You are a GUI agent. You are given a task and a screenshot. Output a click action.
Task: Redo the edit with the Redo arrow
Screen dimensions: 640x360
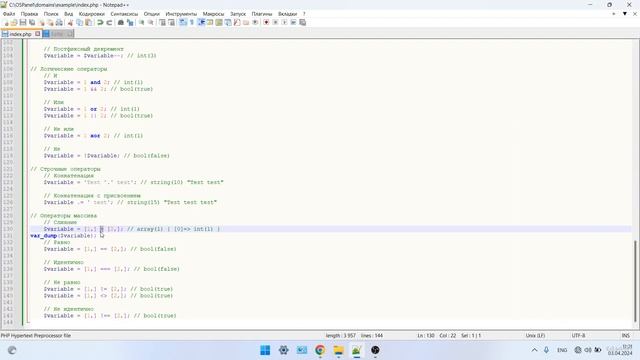(109, 22)
